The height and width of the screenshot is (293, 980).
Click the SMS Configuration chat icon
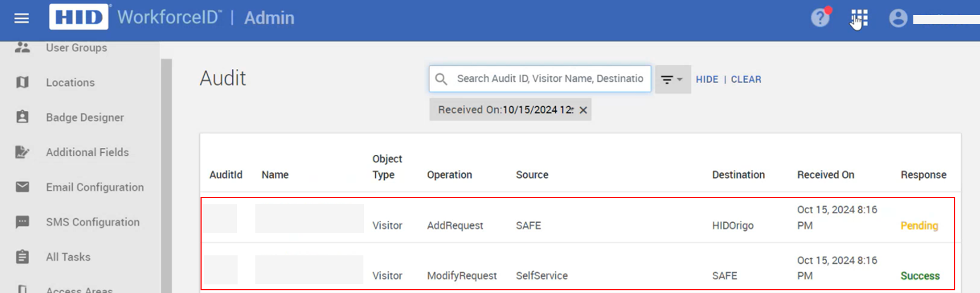tap(23, 222)
